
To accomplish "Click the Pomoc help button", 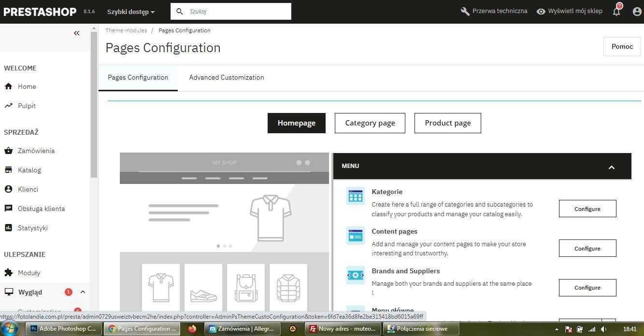I will point(622,46).
